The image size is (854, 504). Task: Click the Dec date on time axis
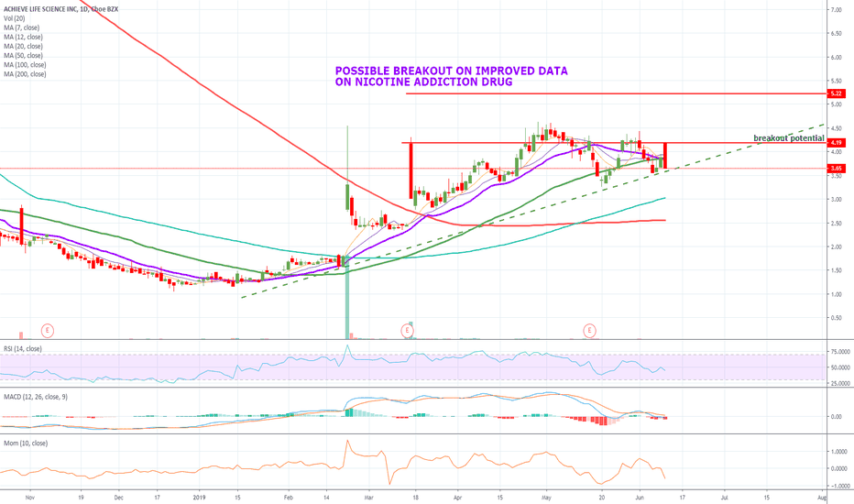[x=119, y=498]
